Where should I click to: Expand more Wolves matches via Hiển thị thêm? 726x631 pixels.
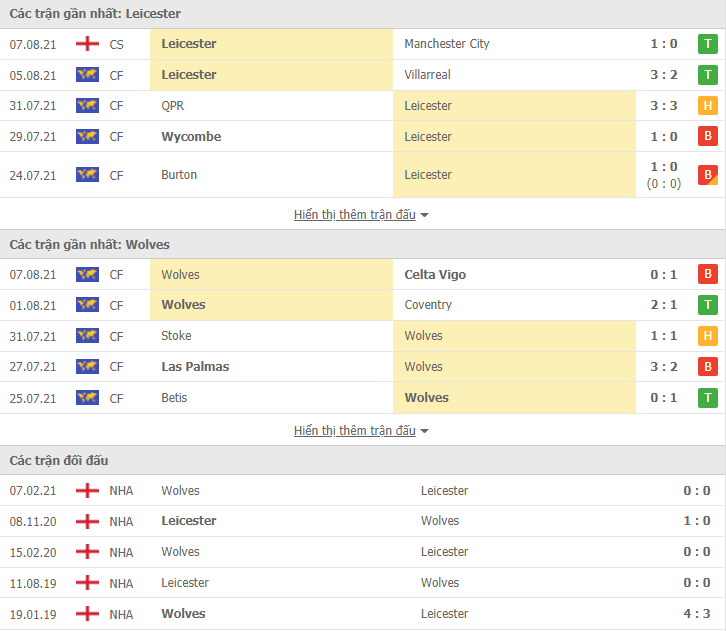(x=355, y=431)
